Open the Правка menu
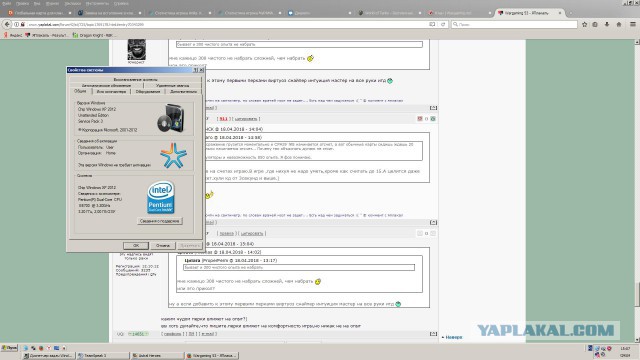The height and width of the screenshot is (360, 640). (22, 3)
